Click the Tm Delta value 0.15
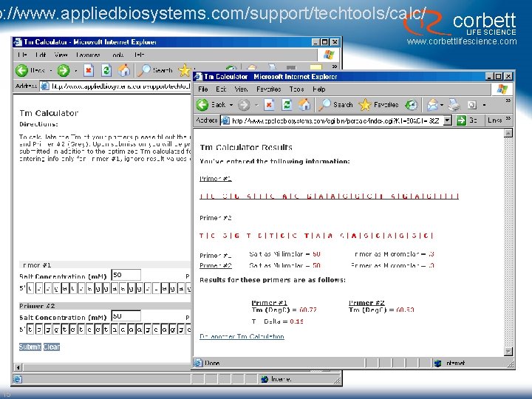This screenshot has height=399, width=532. click(297, 321)
